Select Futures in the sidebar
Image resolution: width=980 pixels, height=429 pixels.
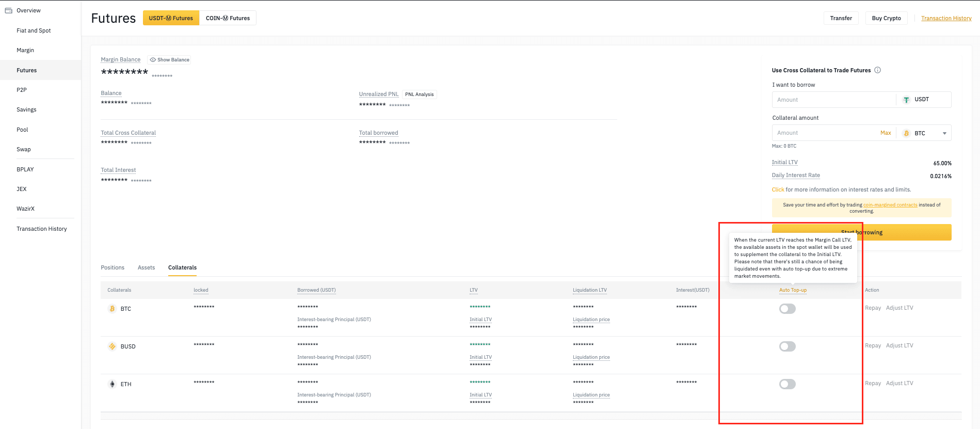[x=40, y=70]
